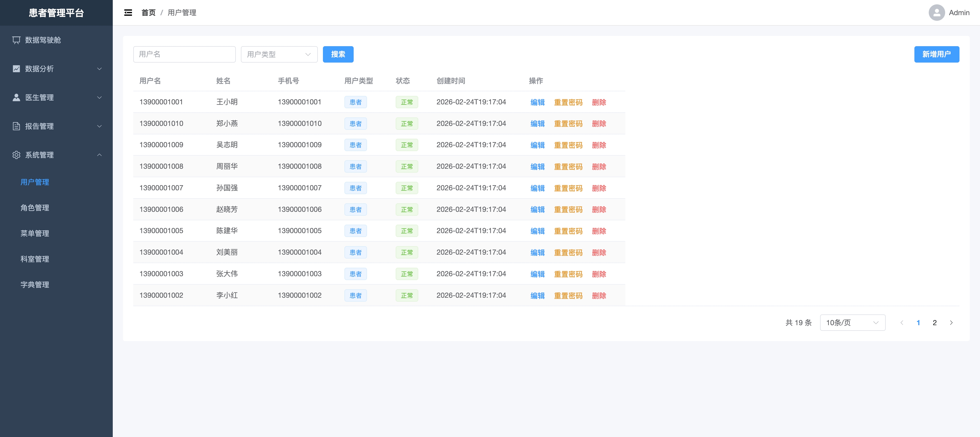Click the 用户管理 breadcrumb text
Image resolution: width=980 pixels, height=437 pixels.
[182, 13]
